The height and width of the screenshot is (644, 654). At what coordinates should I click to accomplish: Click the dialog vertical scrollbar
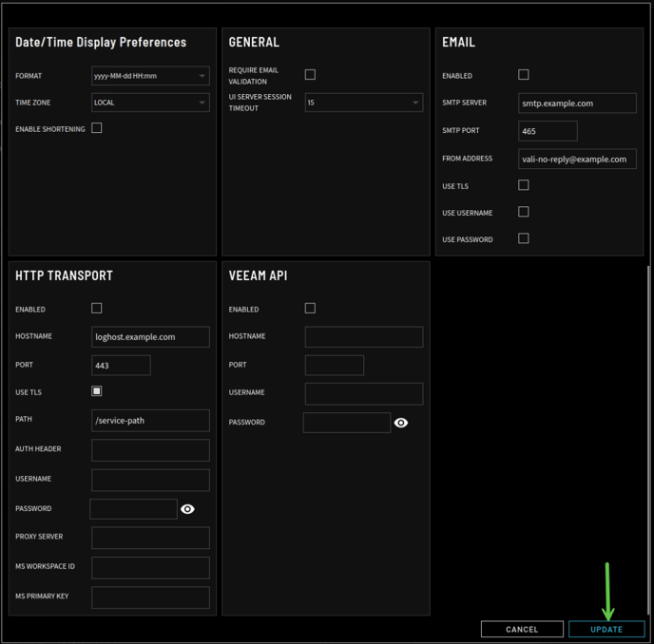[x=648, y=440]
